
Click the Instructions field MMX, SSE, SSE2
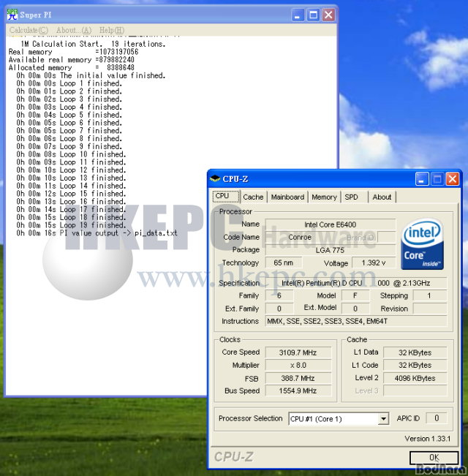coord(355,321)
